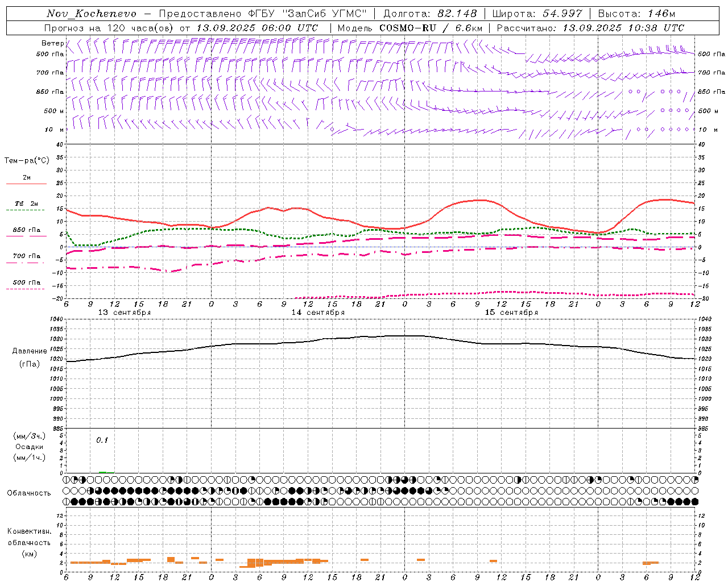Click the station name Nov_Kochenevo in header
Image resolution: width=728 pixels, height=582 pixels.
tap(92, 14)
